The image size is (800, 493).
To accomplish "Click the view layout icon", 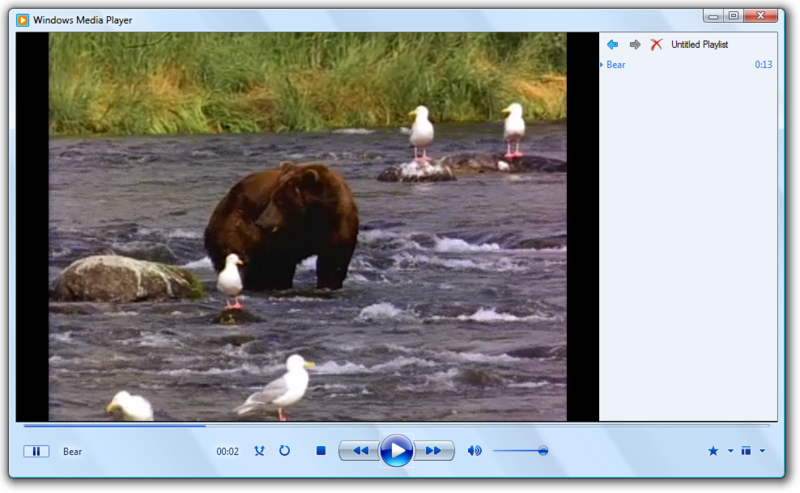I will click(x=746, y=451).
